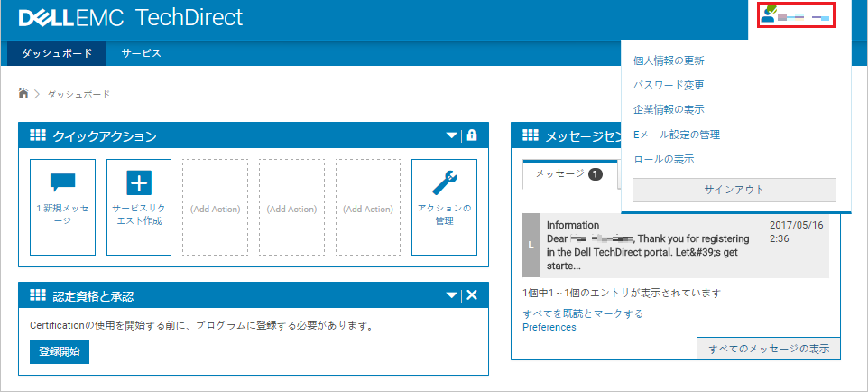868x392 pixels.
Task: Choose ロールの表示 from user menu
Action: click(x=664, y=159)
